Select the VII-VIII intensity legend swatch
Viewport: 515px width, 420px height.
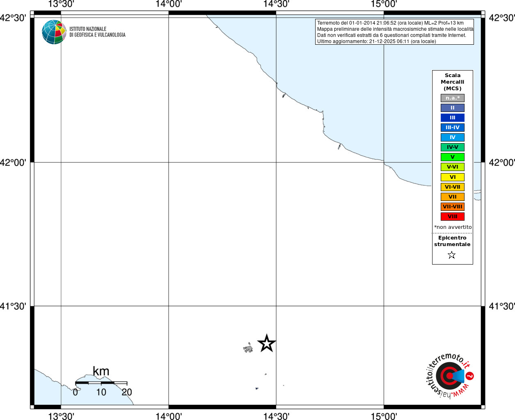(x=453, y=207)
